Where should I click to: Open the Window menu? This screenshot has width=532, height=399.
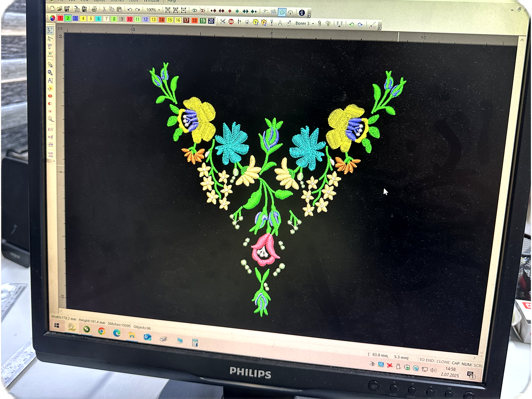pyautogui.click(x=151, y=1)
